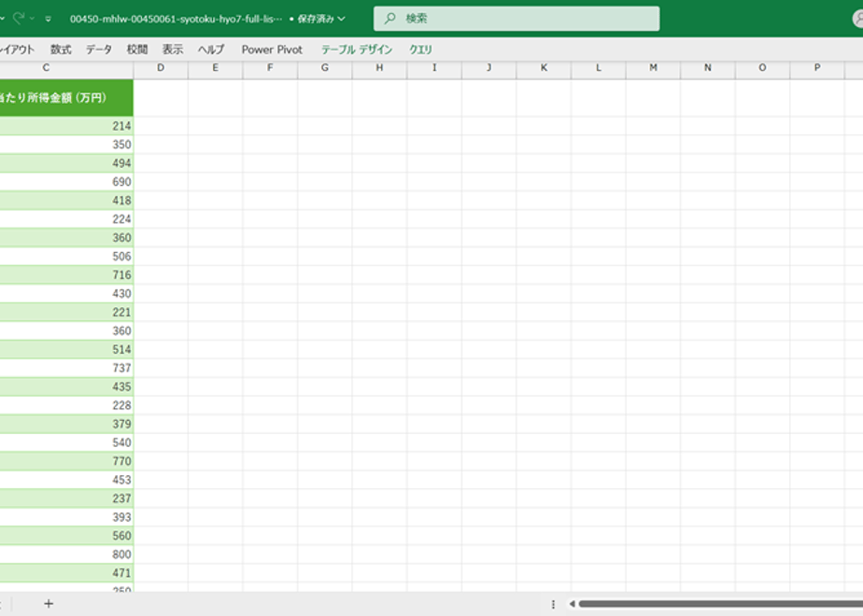Click the 所得金額 (万円) table header cell

pyautogui.click(x=66, y=98)
